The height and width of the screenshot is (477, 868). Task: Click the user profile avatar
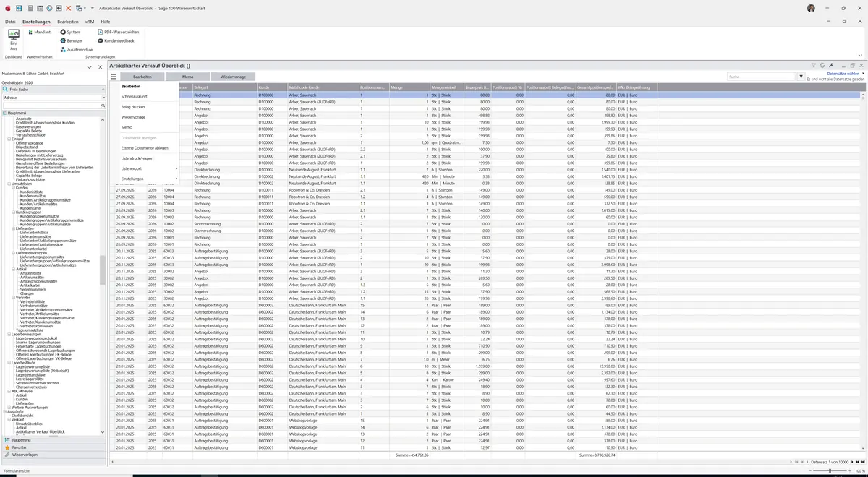811,8
